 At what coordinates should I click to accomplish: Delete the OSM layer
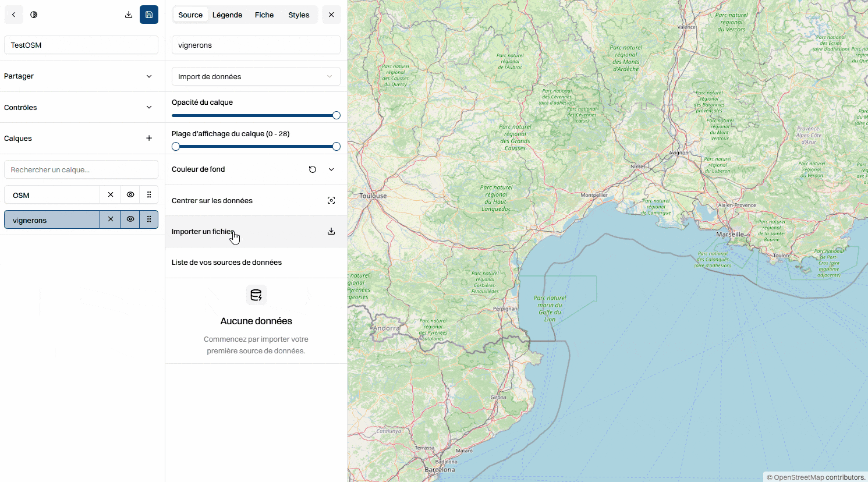[111, 194]
